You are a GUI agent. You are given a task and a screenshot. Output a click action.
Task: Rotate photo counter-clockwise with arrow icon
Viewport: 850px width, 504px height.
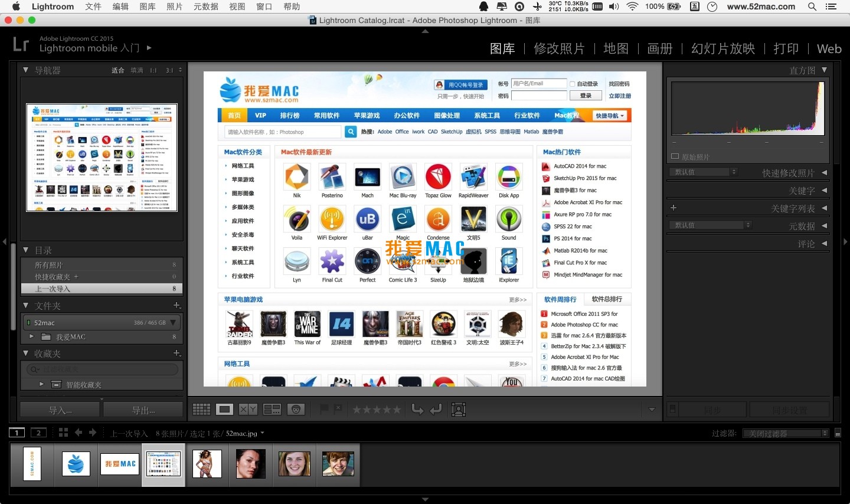point(417,409)
